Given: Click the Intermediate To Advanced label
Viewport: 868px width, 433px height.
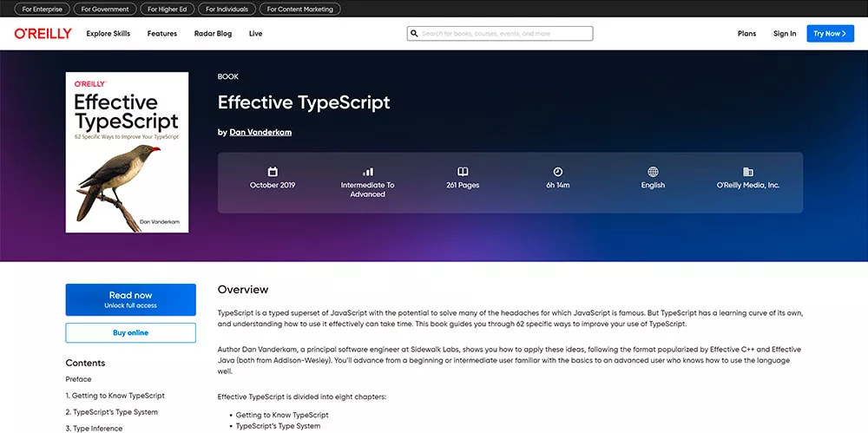Looking at the screenshot, I should [367, 190].
